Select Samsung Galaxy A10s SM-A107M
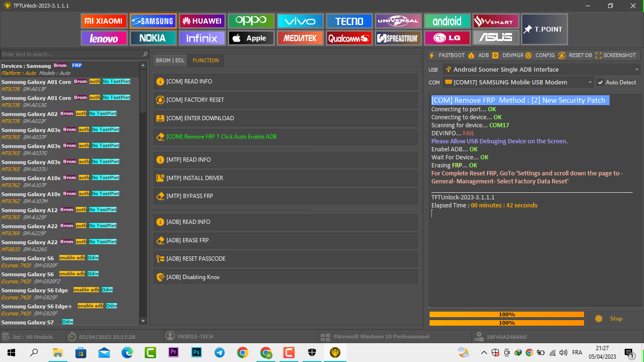Viewport: 644px width, 362px height. [x=70, y=197]
